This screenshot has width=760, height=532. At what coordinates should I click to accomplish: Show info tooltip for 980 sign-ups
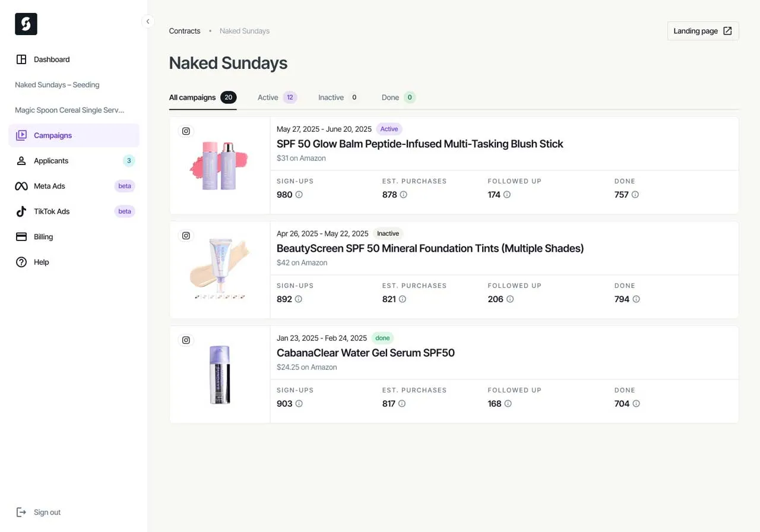(297, 195)
